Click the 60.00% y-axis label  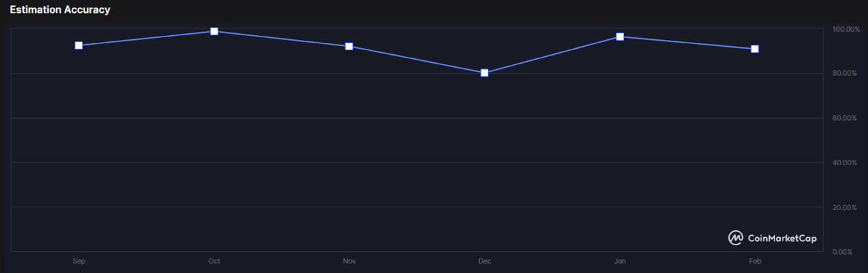tap(846, 119)
